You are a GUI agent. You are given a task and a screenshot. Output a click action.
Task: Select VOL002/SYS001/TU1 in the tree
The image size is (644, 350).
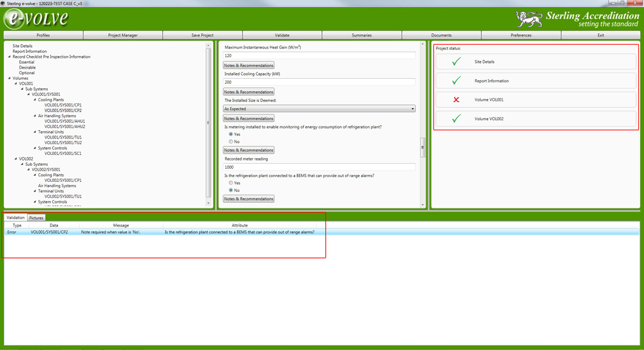(63, 196)
